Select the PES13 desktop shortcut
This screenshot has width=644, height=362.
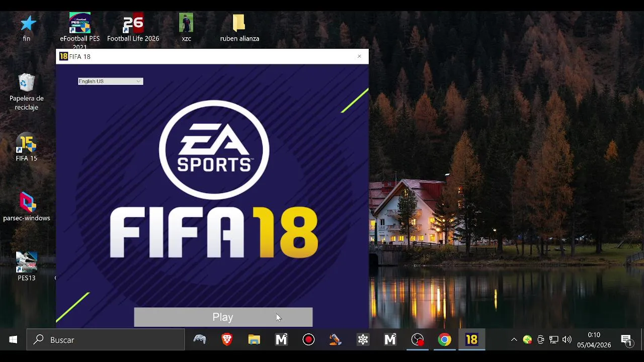(27, 266)
